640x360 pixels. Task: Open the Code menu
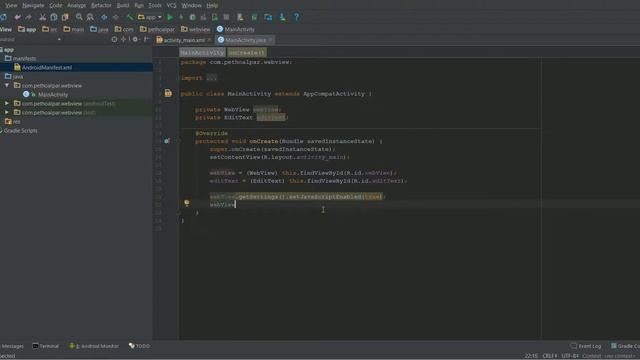(56, 5)
